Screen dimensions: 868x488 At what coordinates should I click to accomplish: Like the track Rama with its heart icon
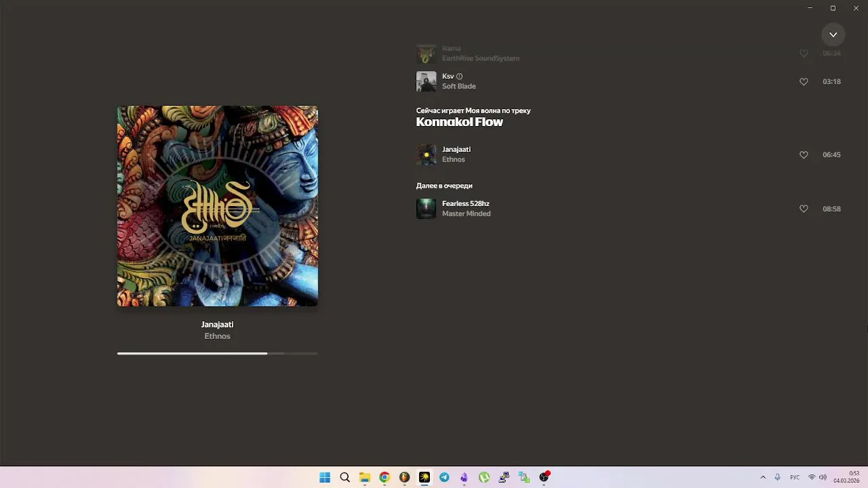[x=804, y=53]
